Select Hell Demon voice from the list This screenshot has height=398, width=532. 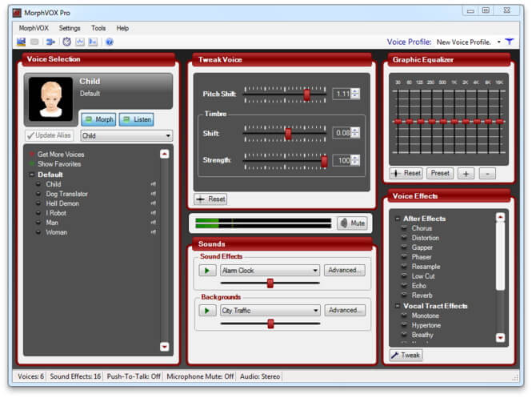click(x=62, y=203)
